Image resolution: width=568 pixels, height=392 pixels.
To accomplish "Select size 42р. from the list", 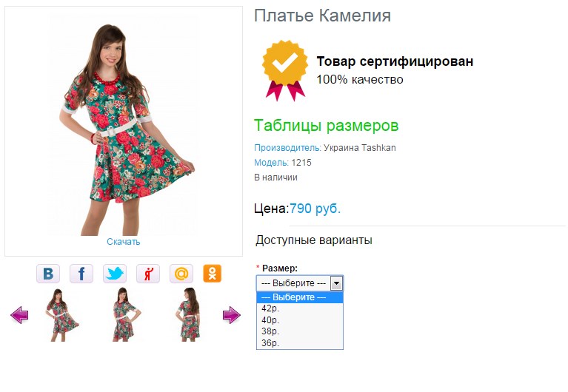I will [x=300, y=308].
